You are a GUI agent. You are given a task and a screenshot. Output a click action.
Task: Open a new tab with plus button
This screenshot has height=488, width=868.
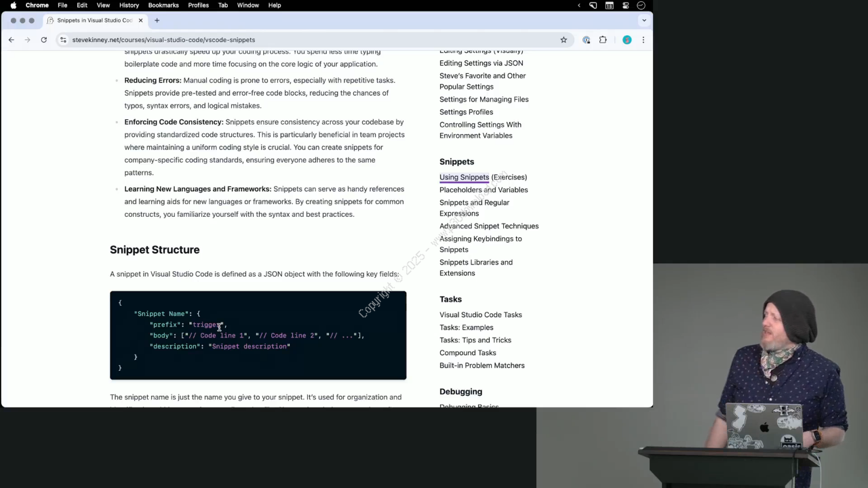pos(157,20)
